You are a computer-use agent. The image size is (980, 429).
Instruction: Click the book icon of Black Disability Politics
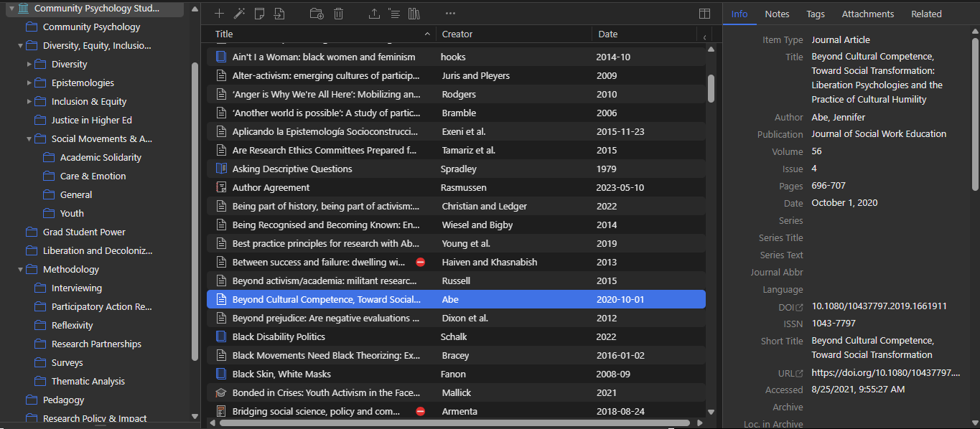coord(221,336)
